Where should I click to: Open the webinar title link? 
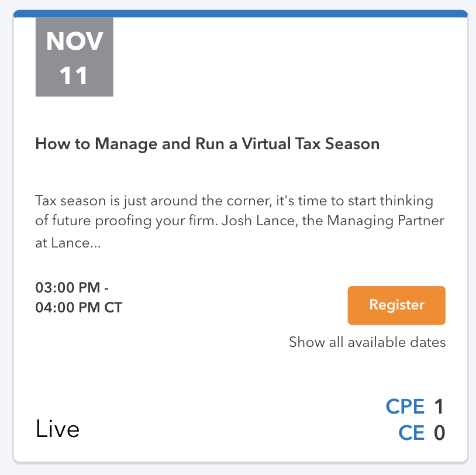point(207,143)
